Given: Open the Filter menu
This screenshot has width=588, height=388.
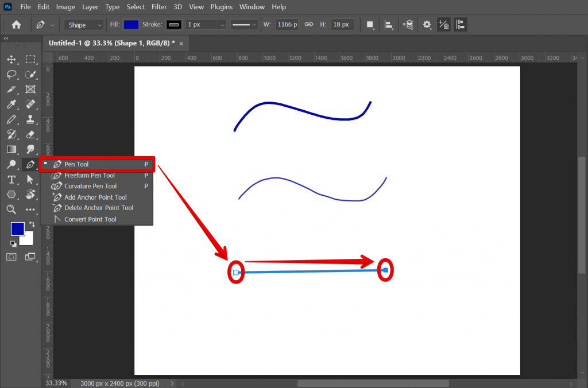Looking at the screenshot, I should 159,7.
